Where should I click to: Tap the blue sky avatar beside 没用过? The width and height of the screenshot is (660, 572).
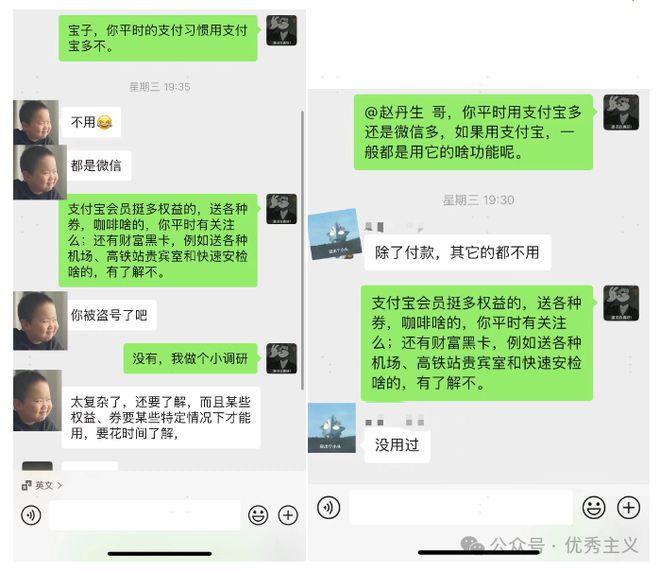pyautogui.click(x=332, y=428)
